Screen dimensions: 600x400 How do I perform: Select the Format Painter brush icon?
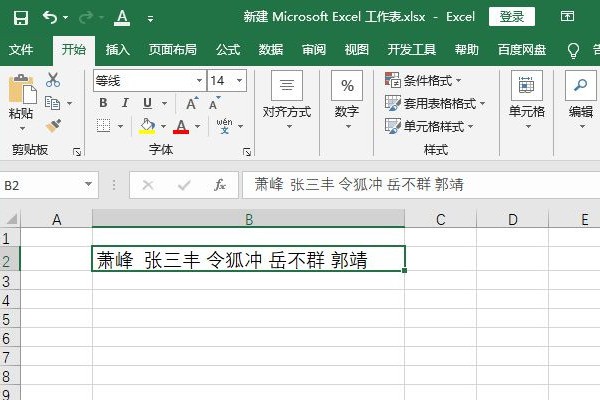coord(53,126)
